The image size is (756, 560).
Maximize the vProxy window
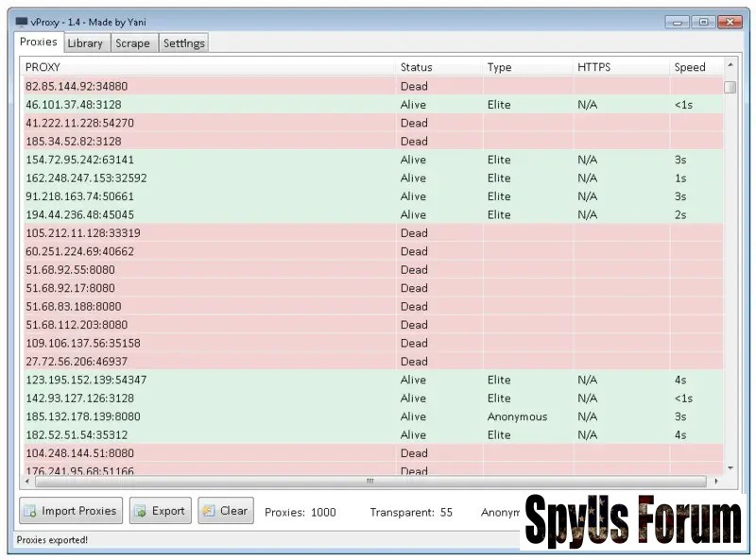pyautogui.click(x=703, y=22)
